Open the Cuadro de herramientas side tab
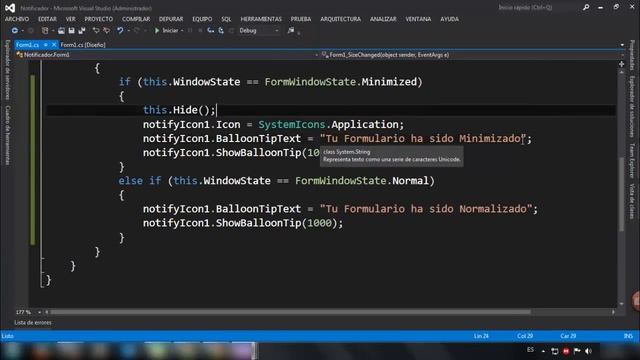 [x=7, y=135]
